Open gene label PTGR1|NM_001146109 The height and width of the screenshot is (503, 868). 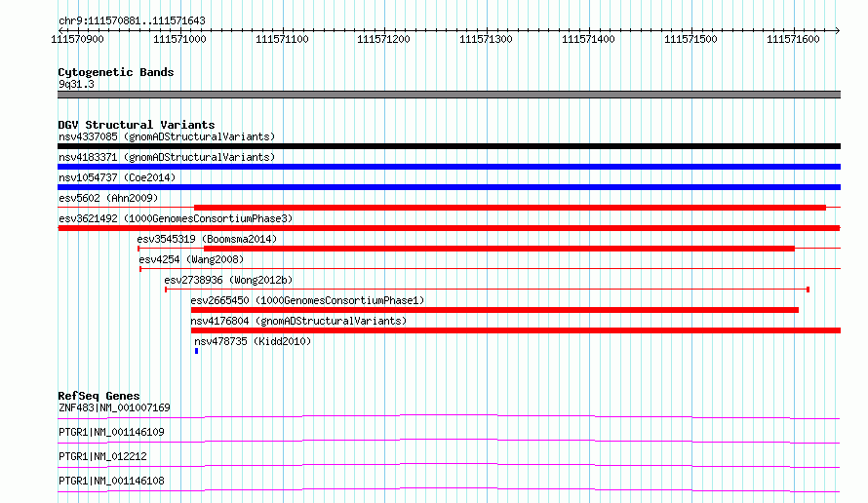pos(111,432)
